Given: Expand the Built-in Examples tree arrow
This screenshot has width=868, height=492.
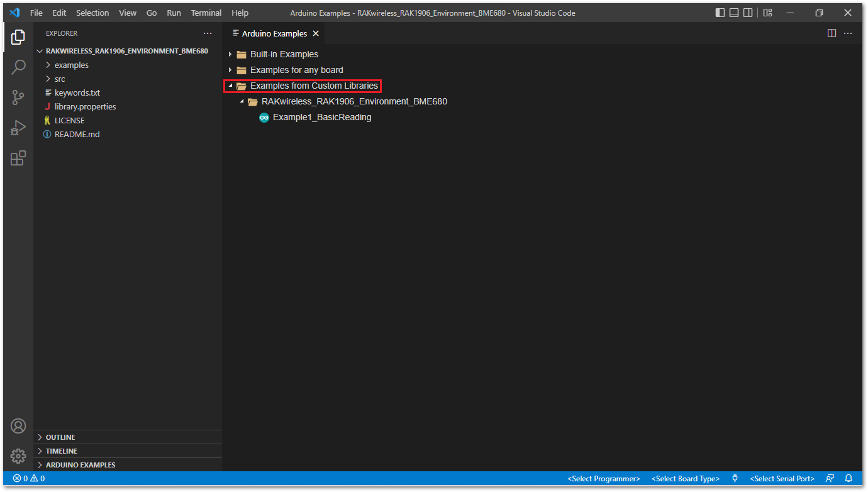Looking at the screenshot, I should tap(230, 54).
